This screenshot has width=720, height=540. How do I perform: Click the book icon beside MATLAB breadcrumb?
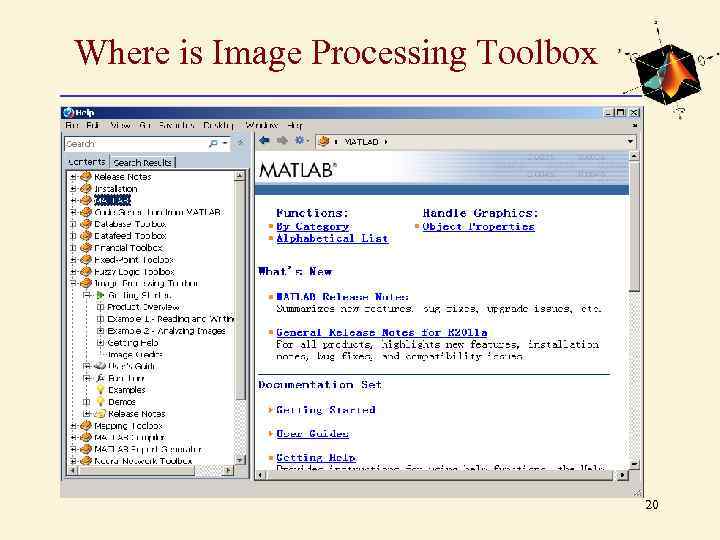pyautogui.click(x=324, y=142)
